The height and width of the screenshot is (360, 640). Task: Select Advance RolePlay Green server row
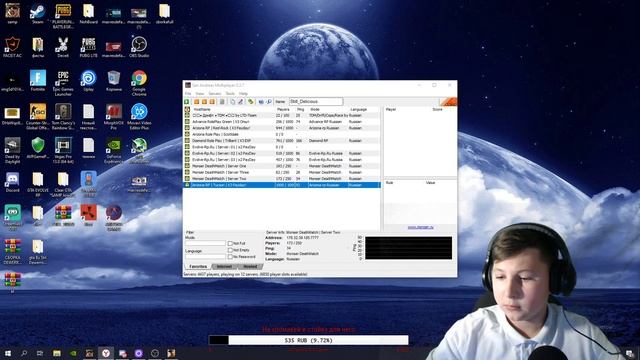[282, 122]
